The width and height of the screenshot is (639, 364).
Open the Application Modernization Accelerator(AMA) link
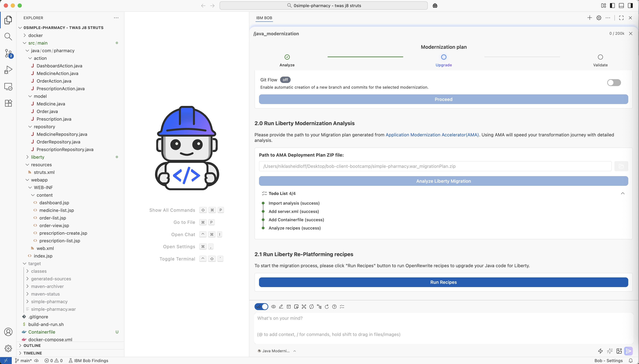pos(432,135)
